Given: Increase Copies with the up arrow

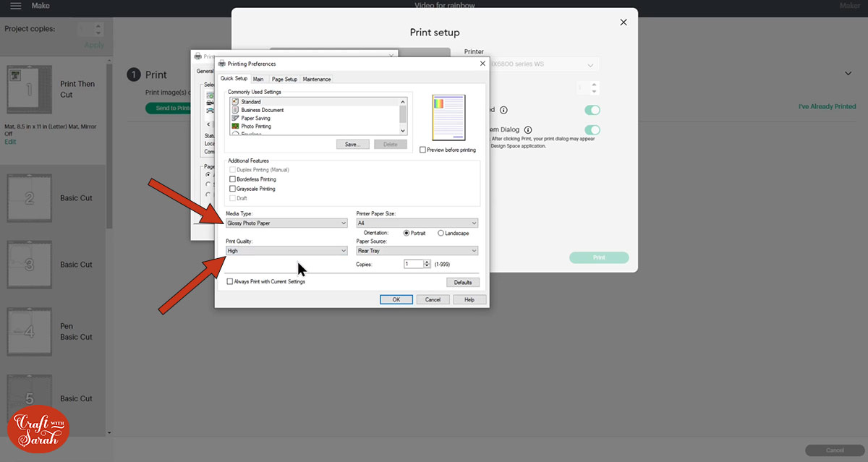Looking at the screenshot, I should pyautogui.click(x=427, y=262).
